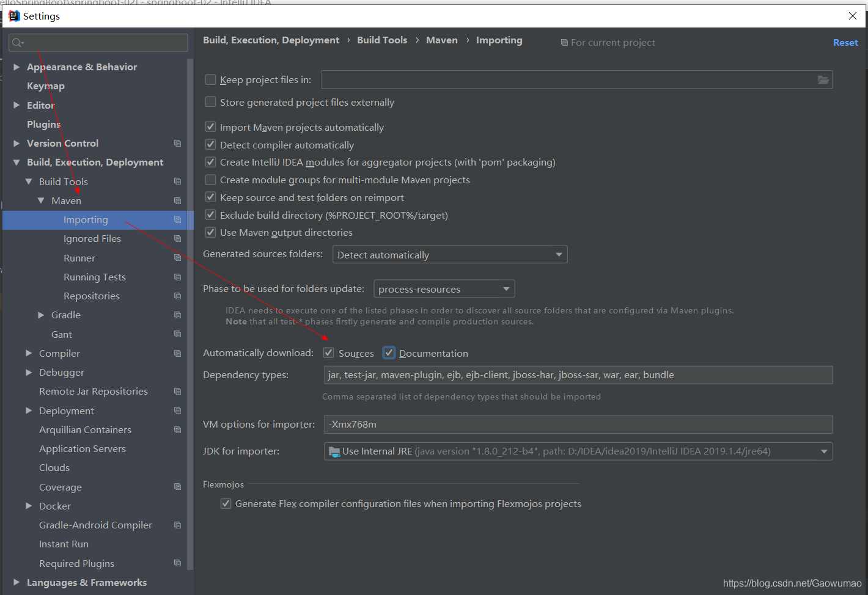Expand the Gradle tree arrow
This screenshot has height=595, width=868.
41,315
